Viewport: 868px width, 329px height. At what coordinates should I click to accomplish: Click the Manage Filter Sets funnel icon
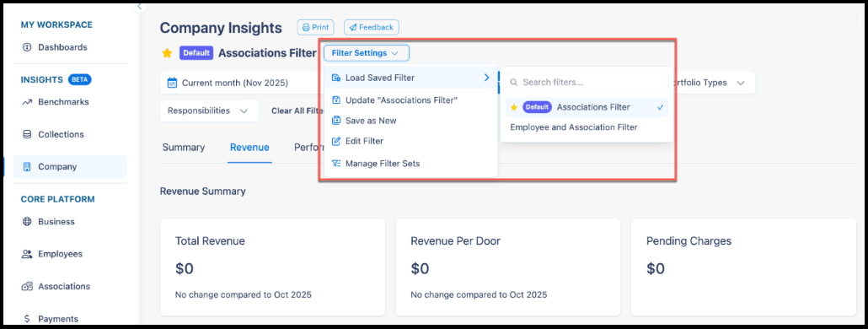(x=336, y=164)
